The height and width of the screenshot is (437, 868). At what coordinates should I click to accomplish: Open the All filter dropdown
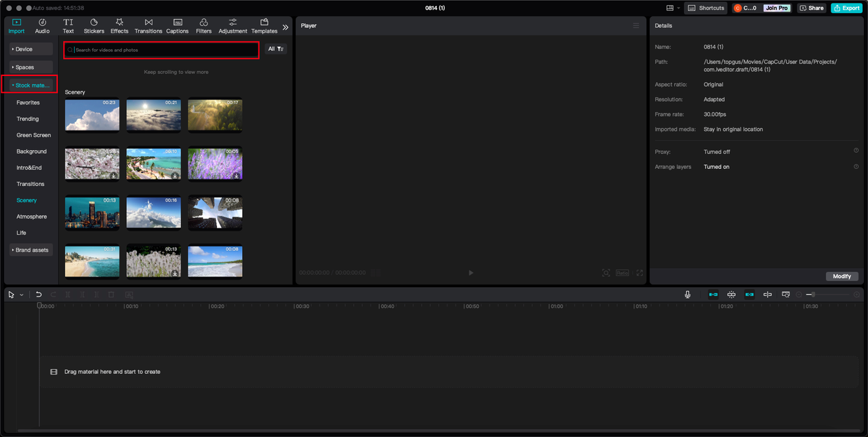click(276, 49)
